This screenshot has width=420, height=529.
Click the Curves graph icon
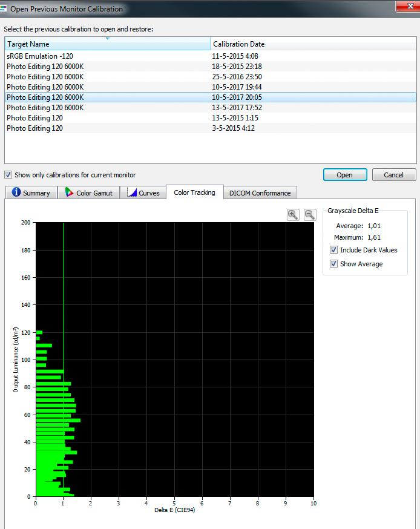(132, 192)
